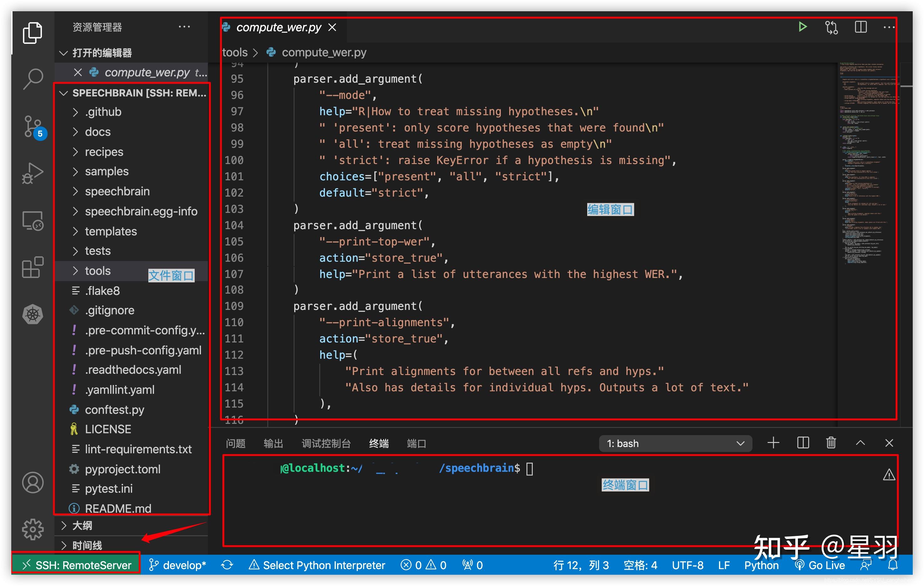Open notifications via the bell icon
This screenshot has height=586, width=924.
tap(892, 565)
